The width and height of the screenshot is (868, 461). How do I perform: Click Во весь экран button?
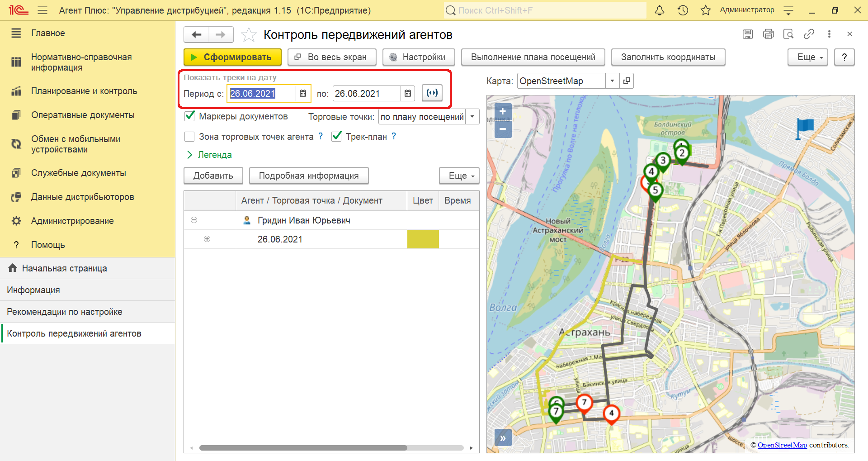click(x=332, y=57)
